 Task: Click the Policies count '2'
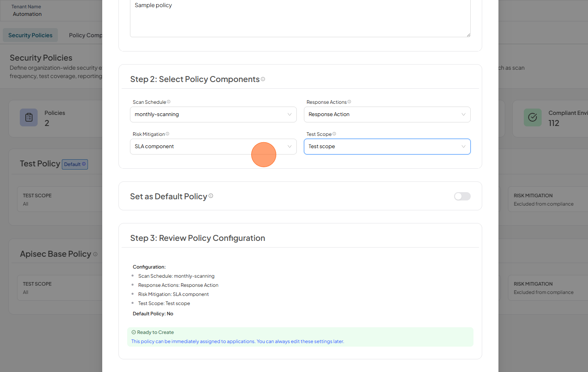47,123
